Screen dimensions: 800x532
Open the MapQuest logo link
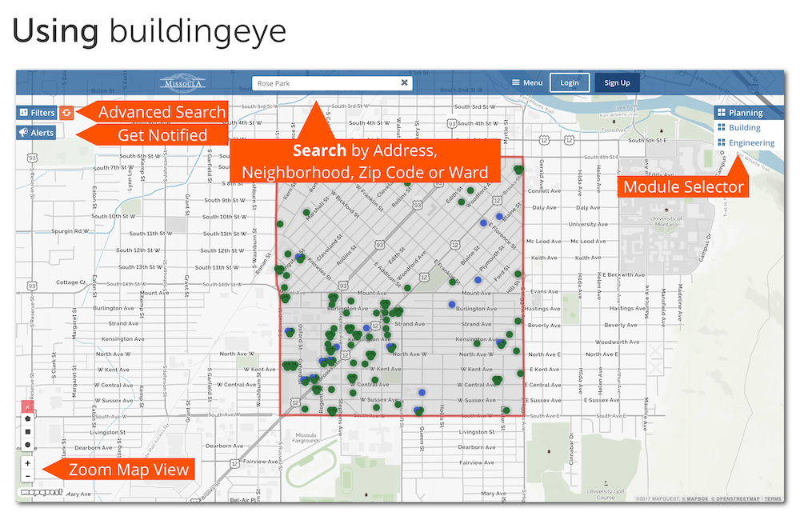pyautogui.click(x=42, y=492)
